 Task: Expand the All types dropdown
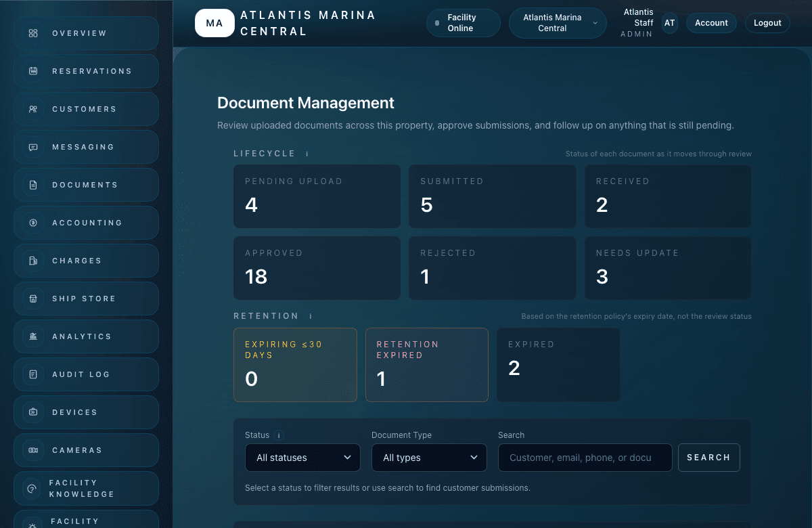coord(429,458)
